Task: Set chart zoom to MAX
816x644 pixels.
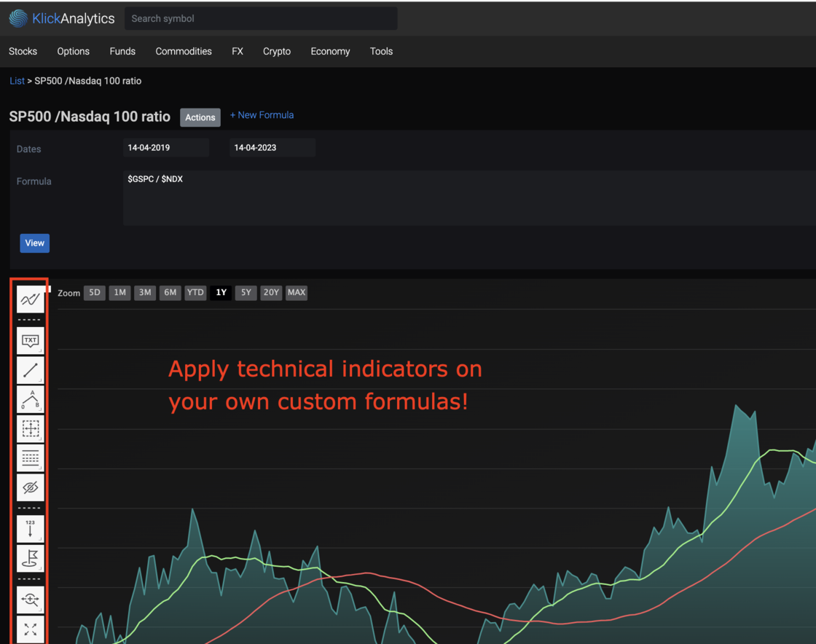Action: coord(297,292)
